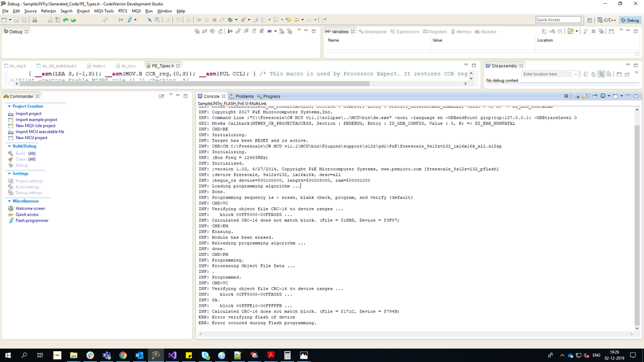
Task: Open Commander view menu triangle
Action: (x=171, y=95)
